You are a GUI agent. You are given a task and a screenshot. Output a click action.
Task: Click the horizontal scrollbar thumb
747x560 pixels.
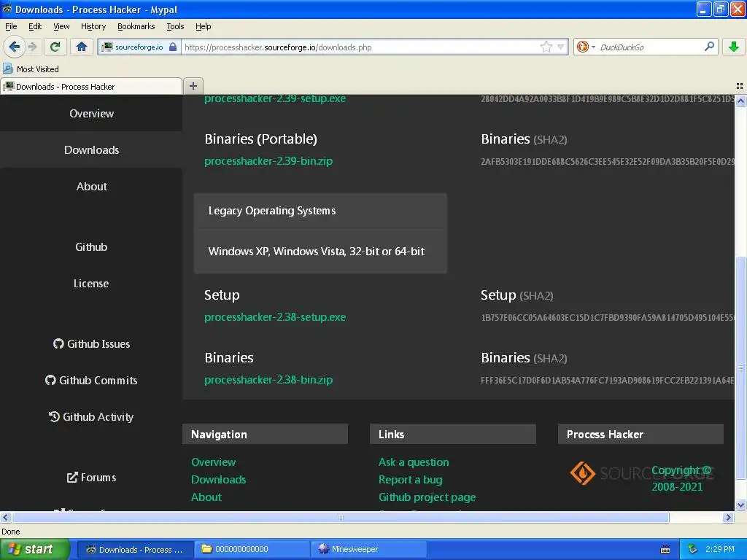point(340,517)
